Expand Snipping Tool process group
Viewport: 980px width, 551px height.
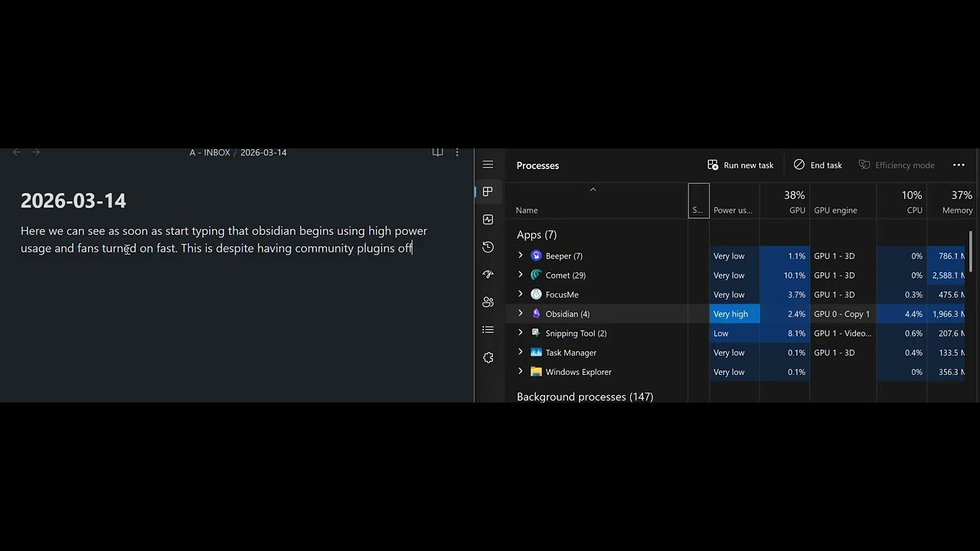click(x=521, y=333)
